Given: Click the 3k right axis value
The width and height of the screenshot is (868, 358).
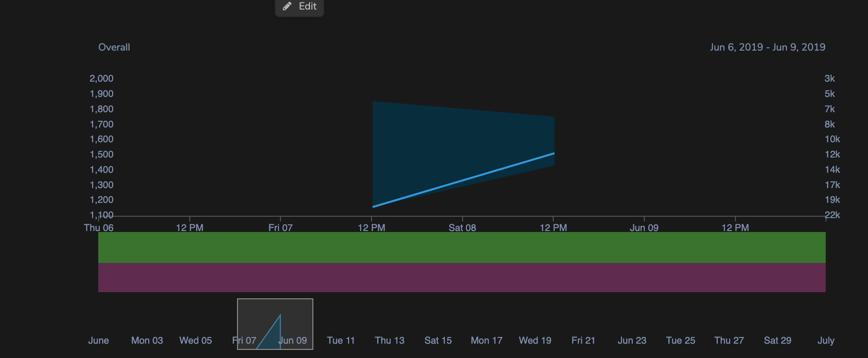Looking at the screenshot, I should [x=830, y=78].
